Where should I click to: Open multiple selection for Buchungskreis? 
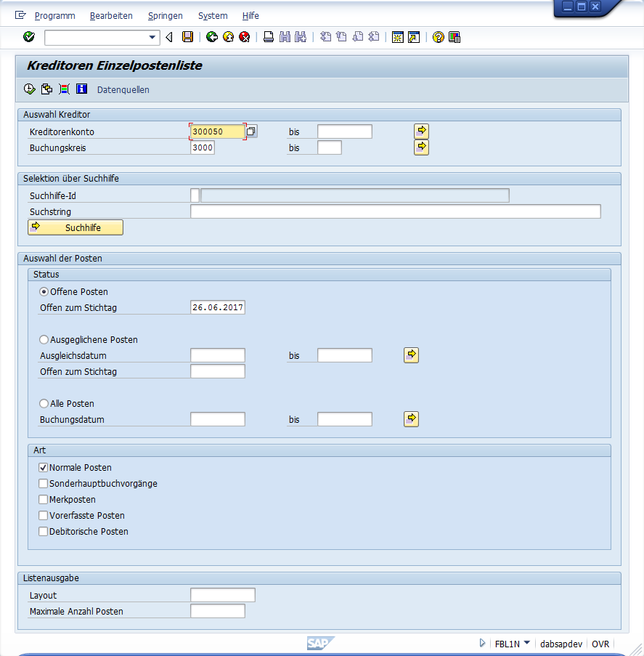click(421, 147)
